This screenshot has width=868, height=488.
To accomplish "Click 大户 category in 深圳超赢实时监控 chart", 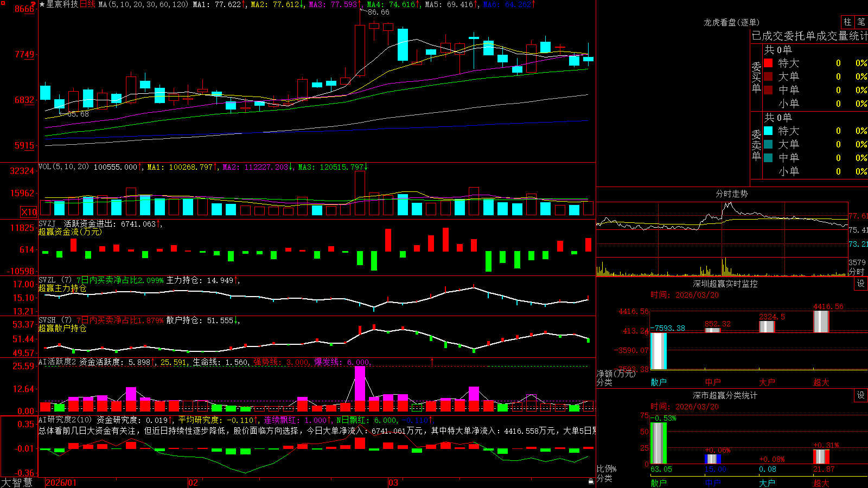I will point(767,382).
